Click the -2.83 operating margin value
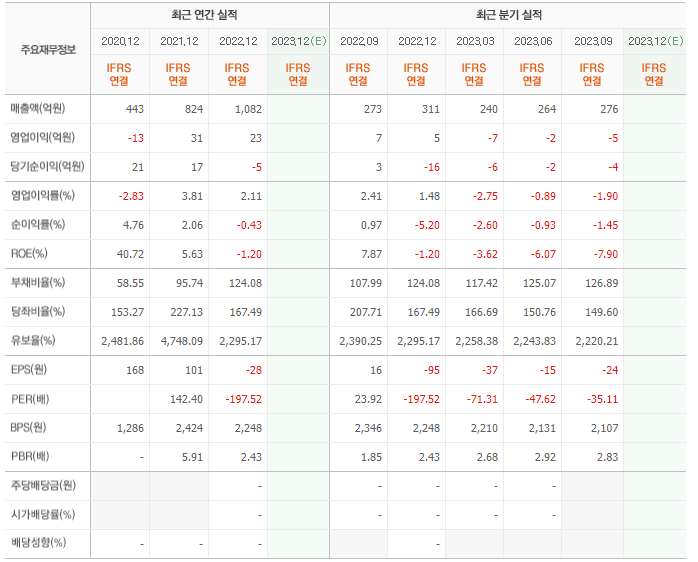 pyautogui.click(x=131, y=196)
